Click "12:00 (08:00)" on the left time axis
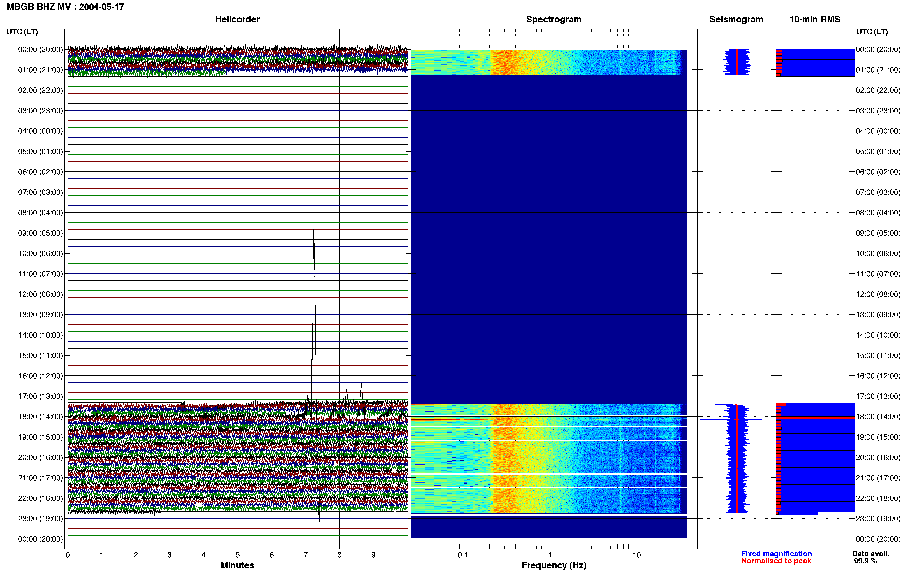924x578 pixels. coord(40,294)
